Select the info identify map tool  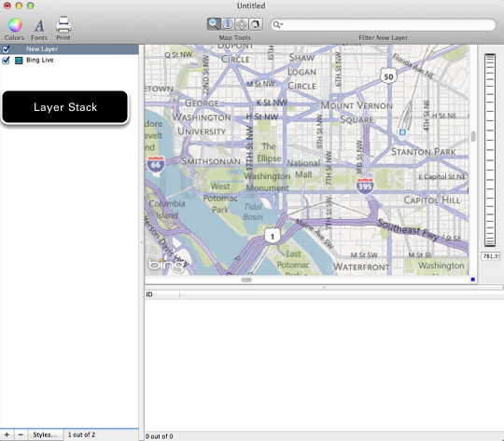228,24
